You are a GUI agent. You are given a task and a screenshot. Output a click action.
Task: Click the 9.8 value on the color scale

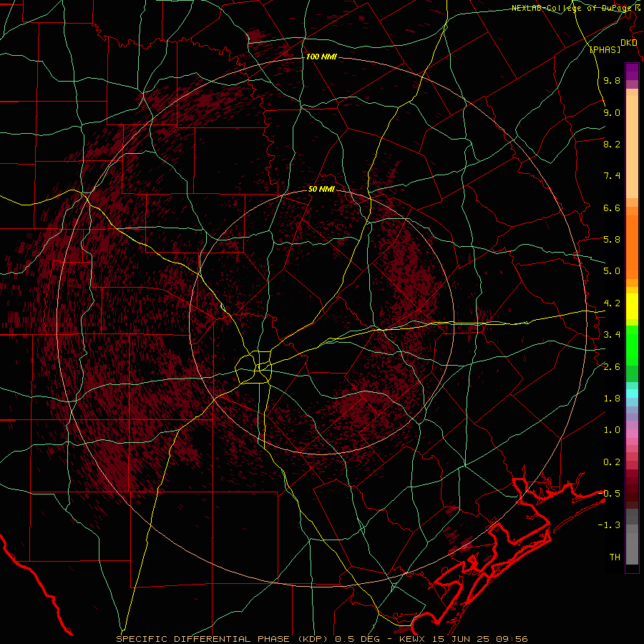pyautogui.click(x=612, y=80)
